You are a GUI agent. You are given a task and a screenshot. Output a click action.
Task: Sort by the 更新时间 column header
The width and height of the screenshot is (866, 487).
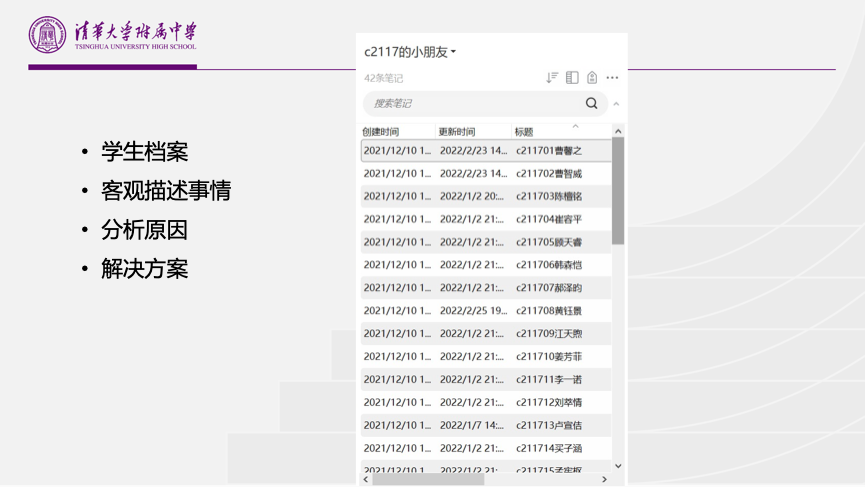point(457,131)
